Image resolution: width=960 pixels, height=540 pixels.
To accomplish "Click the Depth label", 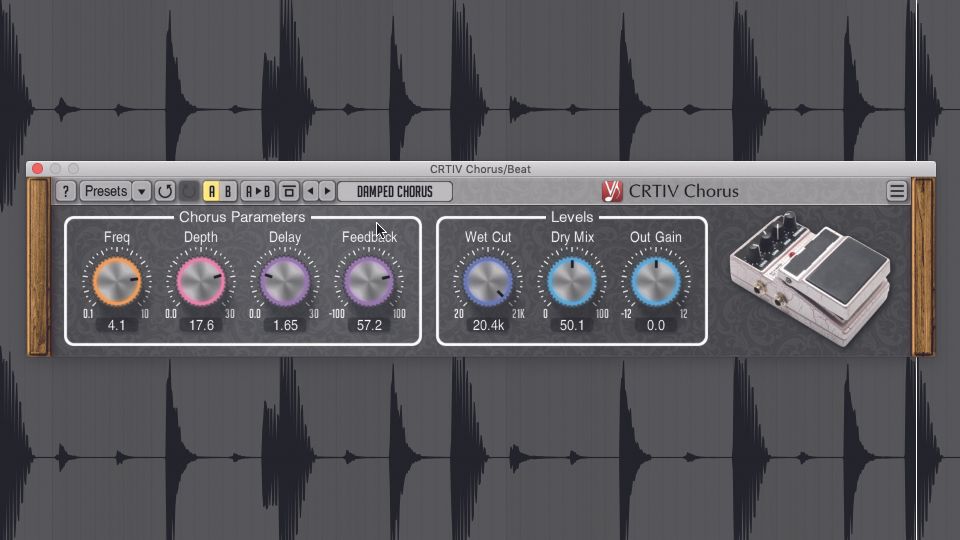I will tap(201, 237).
